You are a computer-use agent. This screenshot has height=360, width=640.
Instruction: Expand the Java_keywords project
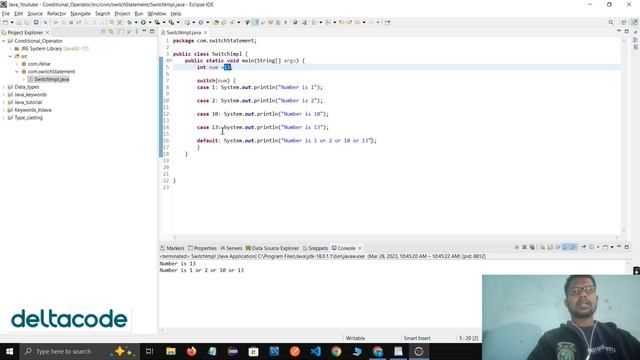[x=4, y=95]
